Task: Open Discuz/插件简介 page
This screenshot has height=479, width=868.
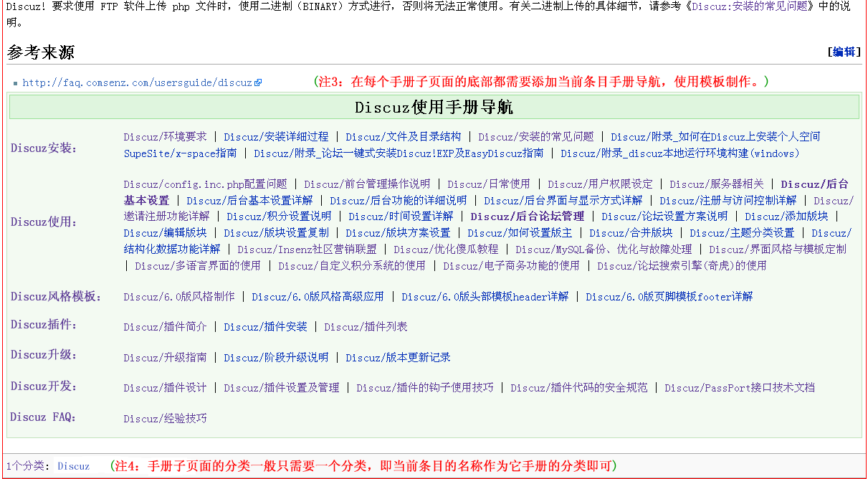Action: 165,326
